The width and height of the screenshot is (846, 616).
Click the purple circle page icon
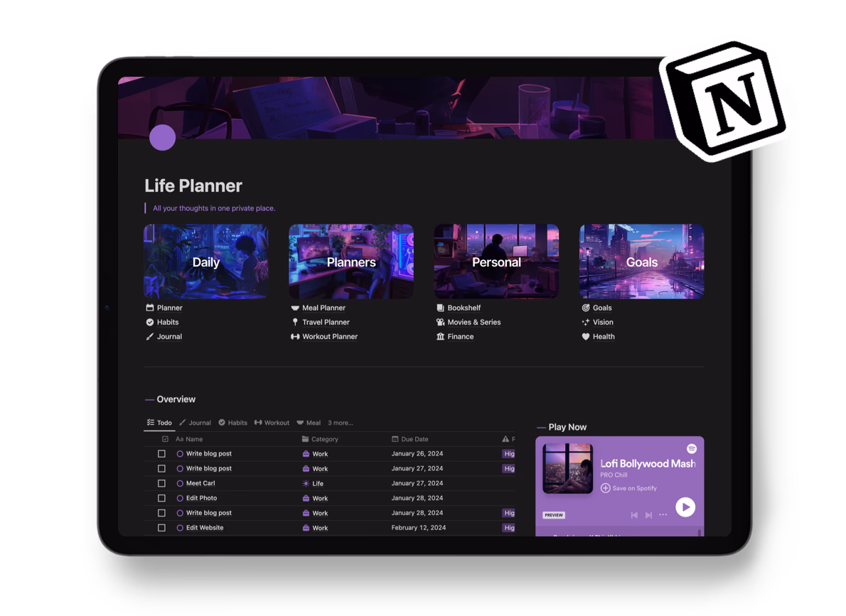point(162,137)
